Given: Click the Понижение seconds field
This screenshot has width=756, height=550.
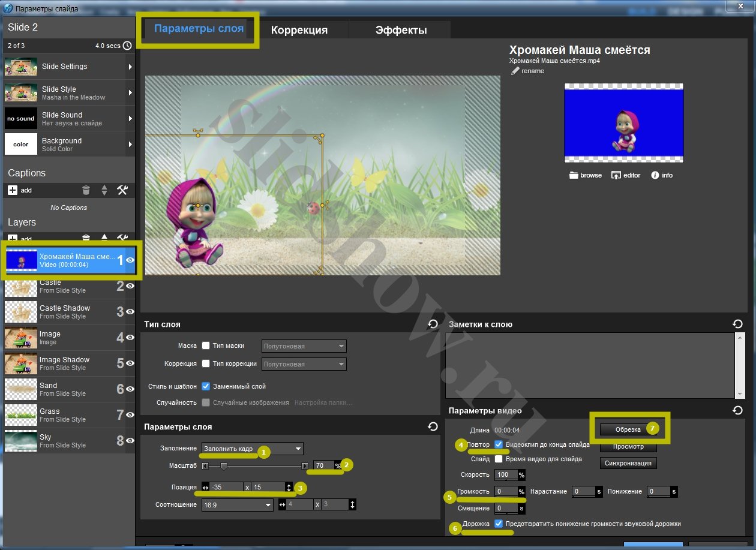Looking at the screenshot, I should click(659, 492).
